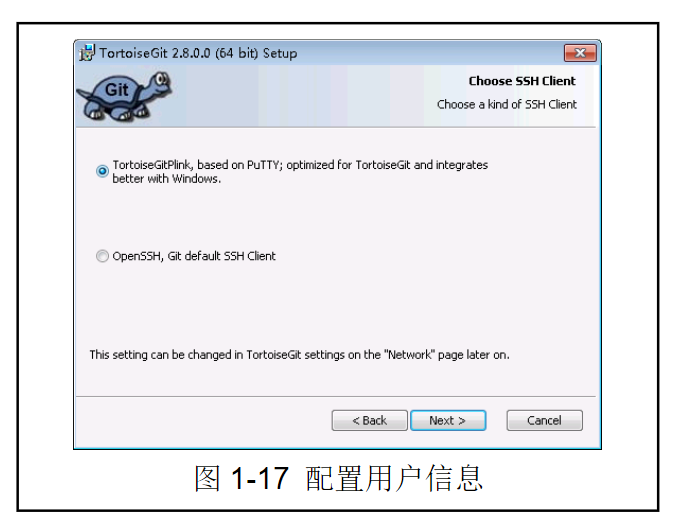Cancel the TortoiseGit installation
681x526 pixels.
544,420
